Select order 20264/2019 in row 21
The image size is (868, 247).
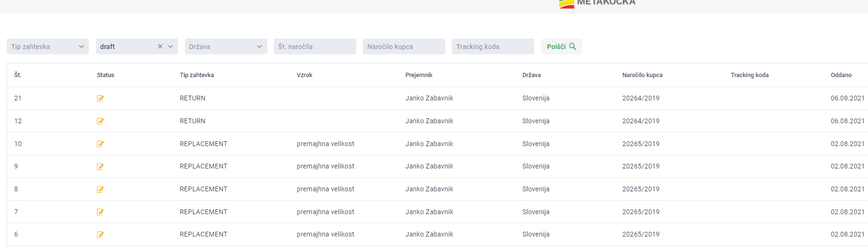pyautogui.click(x=641, y=99)
